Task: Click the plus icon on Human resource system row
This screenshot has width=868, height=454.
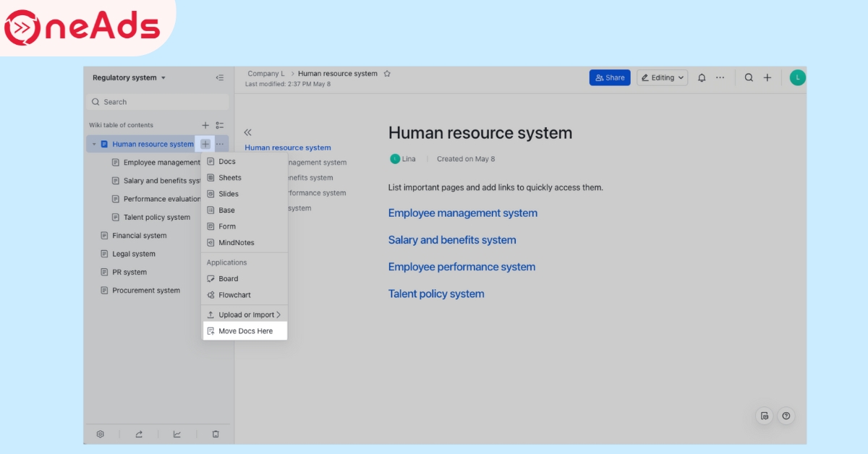Action: tap(205, 144)
